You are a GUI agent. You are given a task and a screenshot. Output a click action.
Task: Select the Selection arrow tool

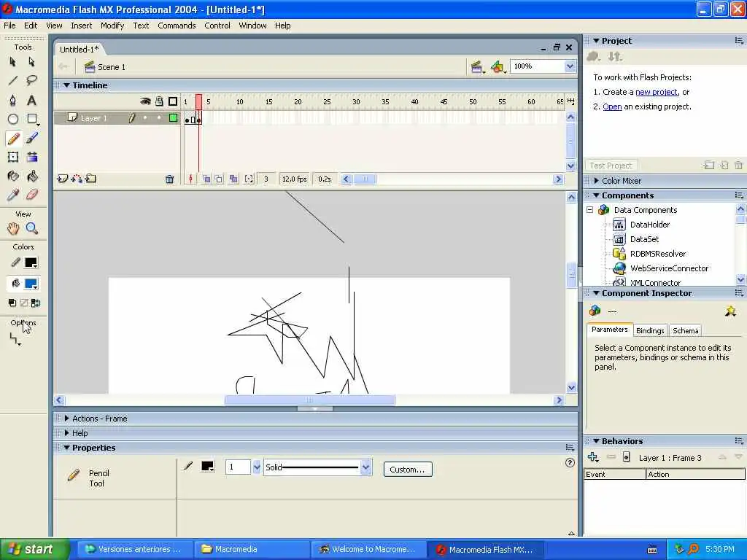tap(13, 62)
